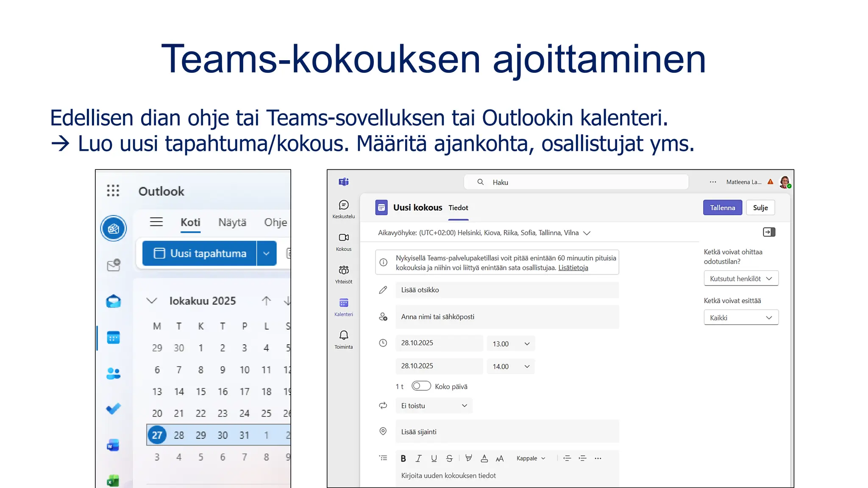The image size is (868, 488).
Task: Click the Copilot icon in Outlook sidebar
Action: [113, 229]
